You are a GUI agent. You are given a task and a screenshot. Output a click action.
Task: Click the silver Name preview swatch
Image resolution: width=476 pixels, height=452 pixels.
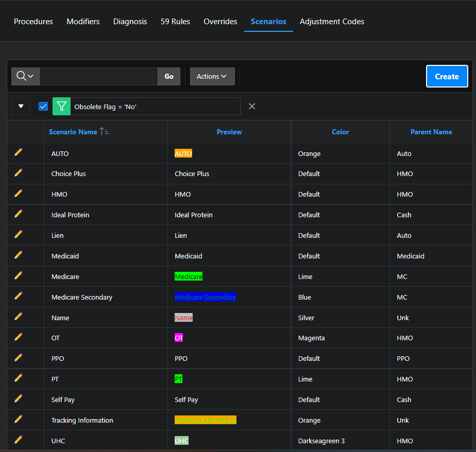(x=183, y=318)
